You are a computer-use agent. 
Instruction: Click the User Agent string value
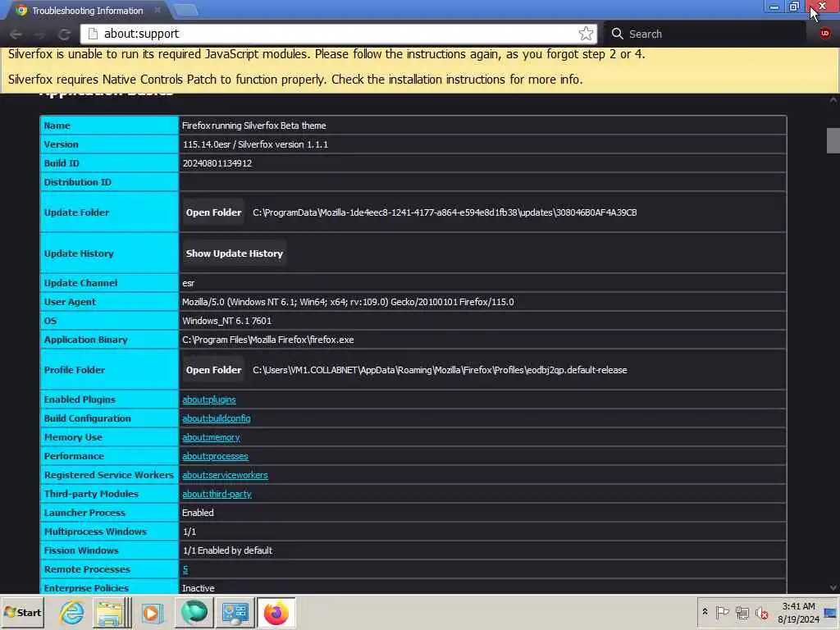(348, 302)
